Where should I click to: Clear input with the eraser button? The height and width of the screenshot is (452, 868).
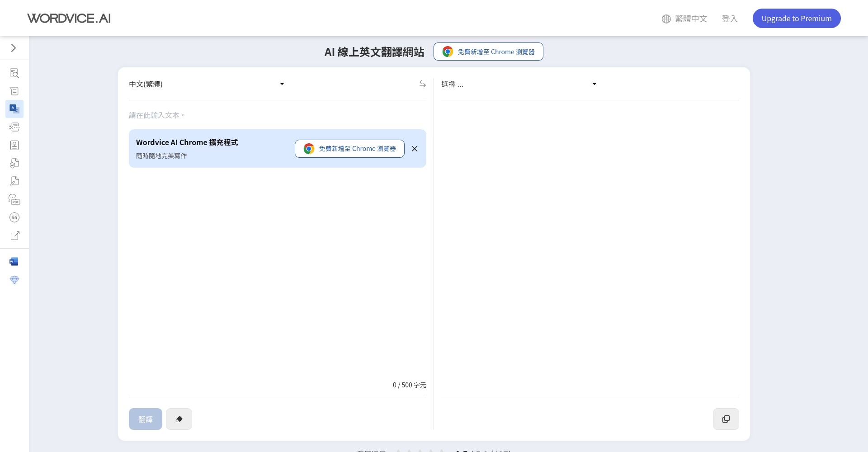179,419
